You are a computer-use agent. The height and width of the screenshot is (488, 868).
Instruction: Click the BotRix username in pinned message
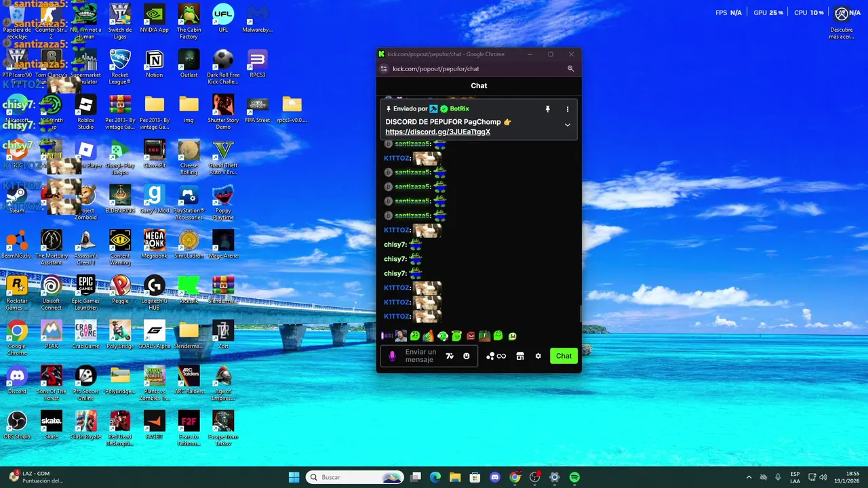point(459,108)
